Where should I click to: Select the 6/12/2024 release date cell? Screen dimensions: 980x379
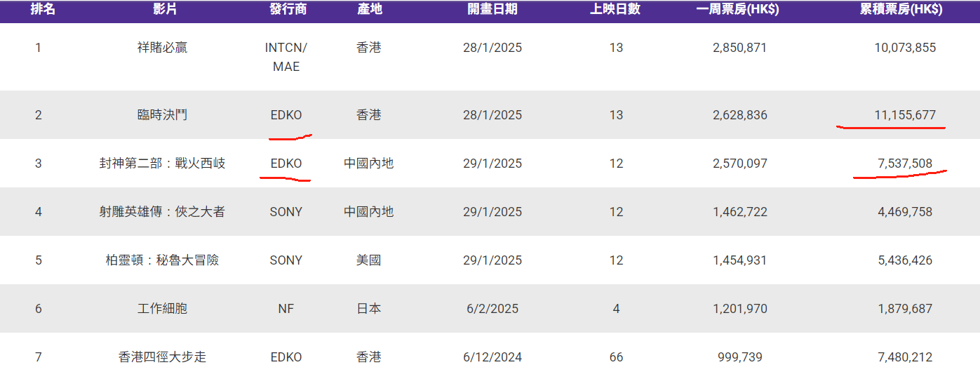click(492, 357)
